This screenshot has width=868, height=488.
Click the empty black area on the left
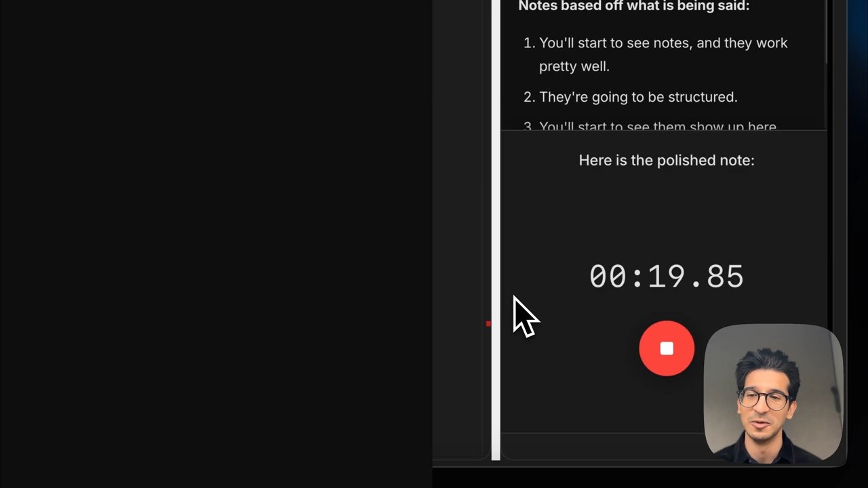[x=216, y=244]
